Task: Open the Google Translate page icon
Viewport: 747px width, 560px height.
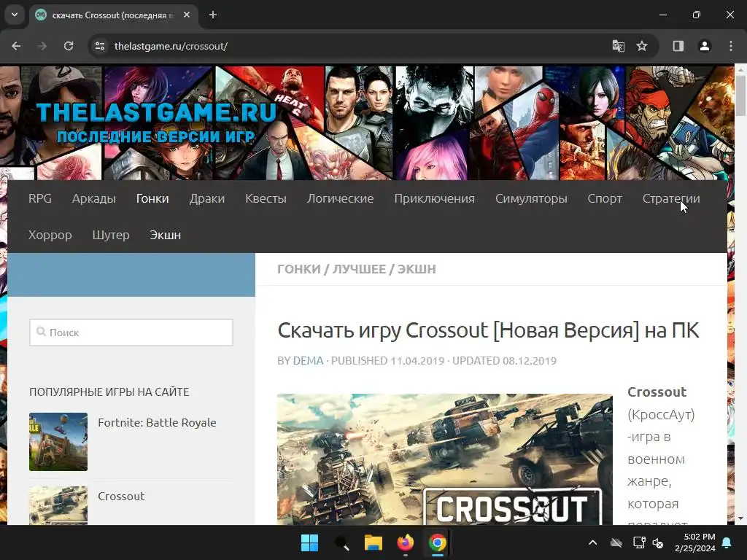Action: tap(619, 46)
